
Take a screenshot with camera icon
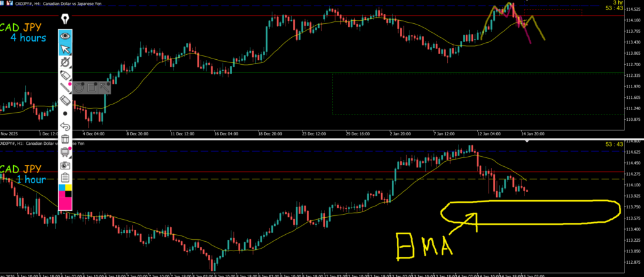point(65,165)
